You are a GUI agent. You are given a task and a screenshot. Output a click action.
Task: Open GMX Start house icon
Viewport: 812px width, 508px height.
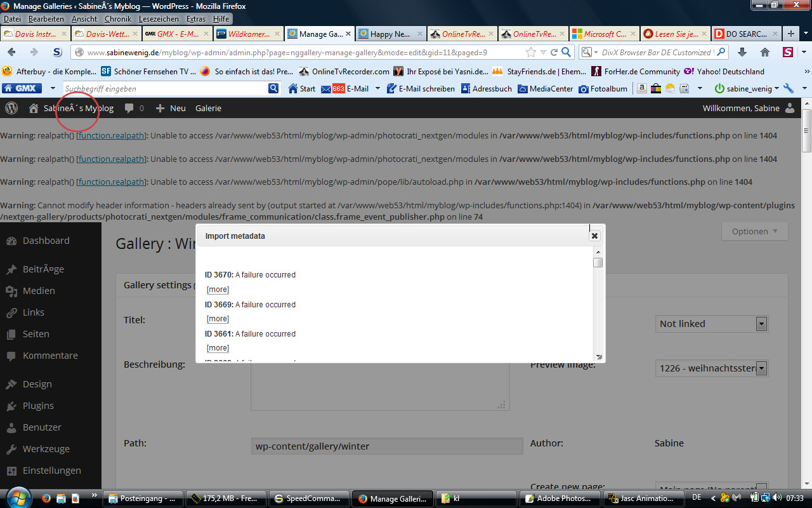pyautogui.click(x=301, y=88)
